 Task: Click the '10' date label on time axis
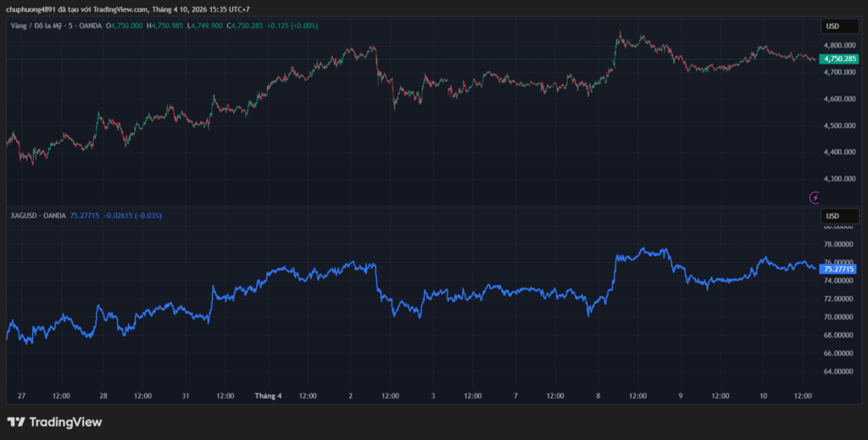763,395
